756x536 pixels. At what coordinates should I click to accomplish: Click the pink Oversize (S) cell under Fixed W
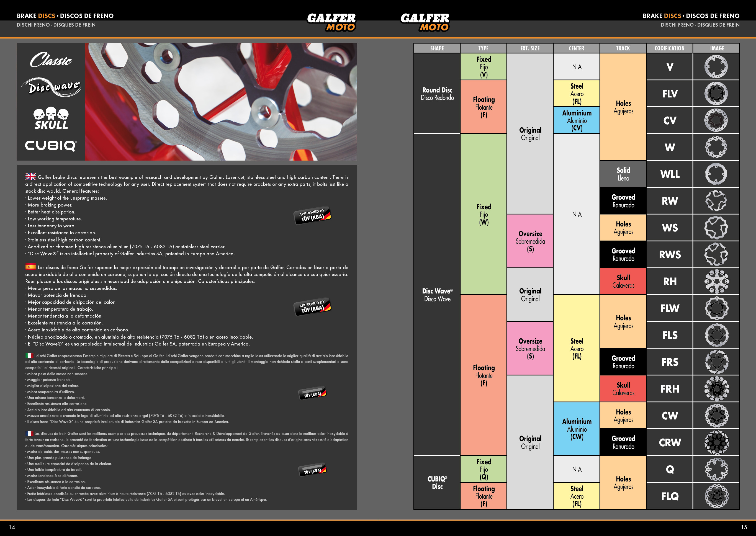[530, 241]
